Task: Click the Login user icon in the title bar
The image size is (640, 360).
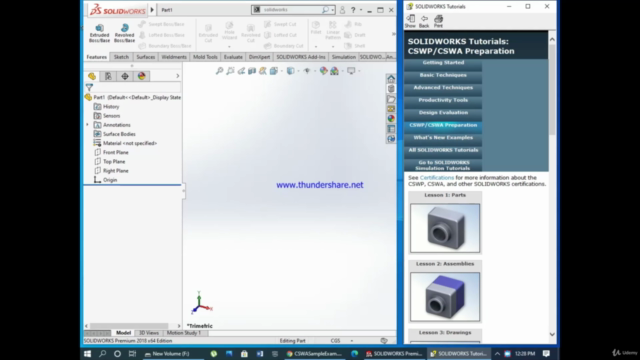Action: pyautogui.click(x=342, y=10)
